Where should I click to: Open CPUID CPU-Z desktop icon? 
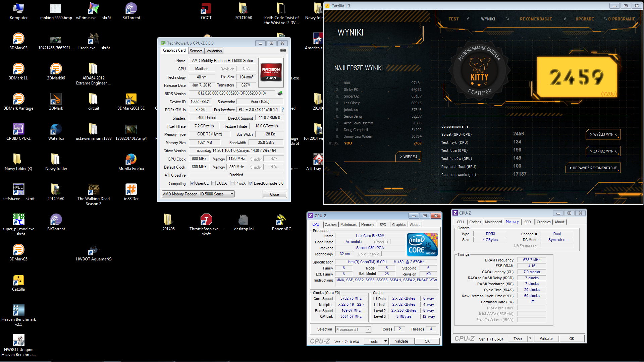(18, 132)
